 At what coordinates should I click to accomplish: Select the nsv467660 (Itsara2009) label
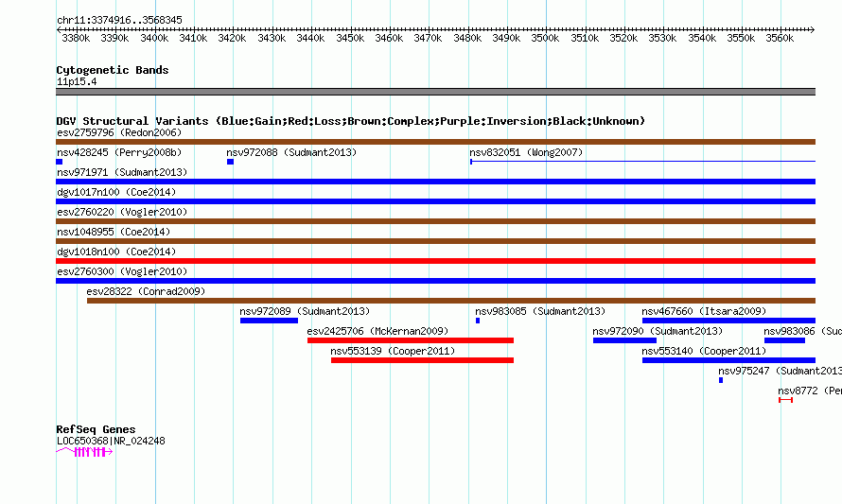tap(704, 311)
